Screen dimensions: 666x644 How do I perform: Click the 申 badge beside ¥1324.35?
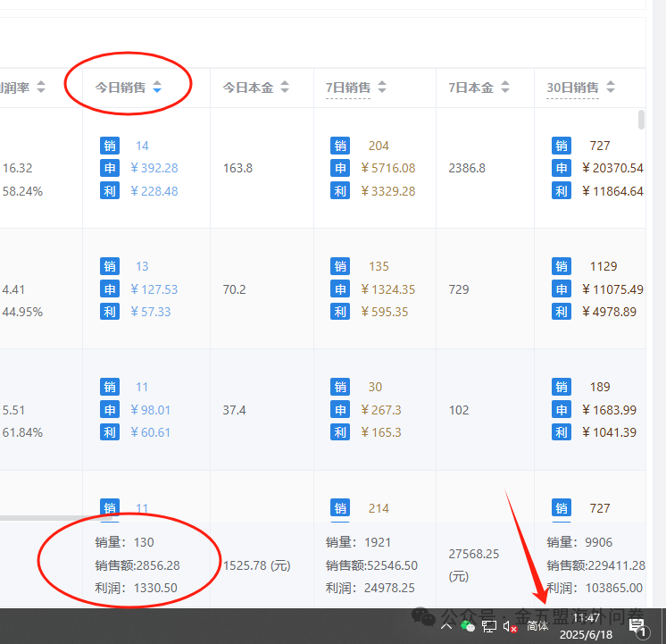coord(340,289)
